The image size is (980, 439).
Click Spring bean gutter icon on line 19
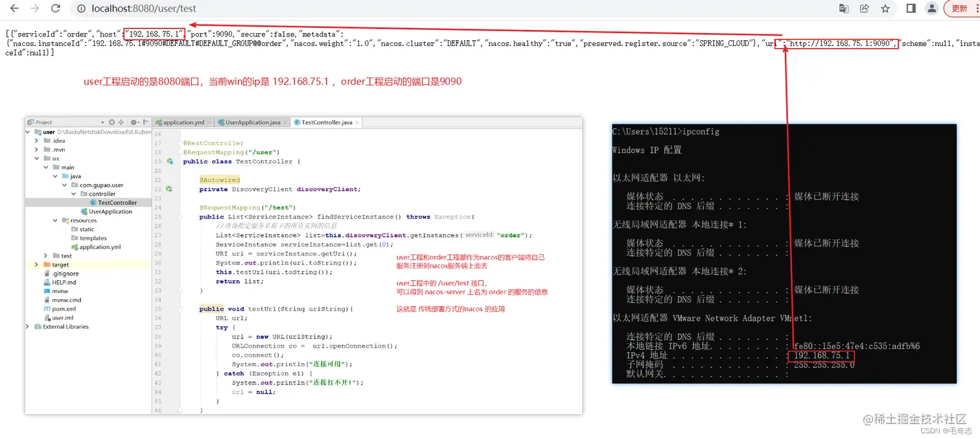pos(170,161)
